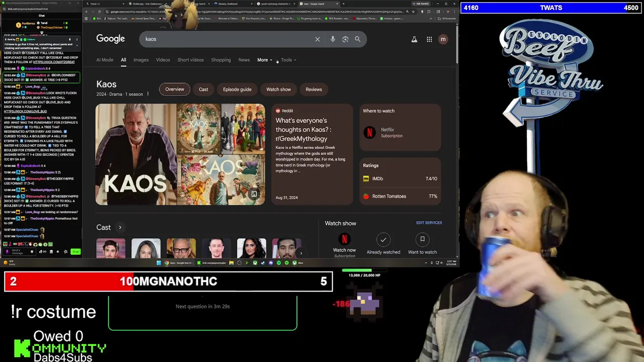
Task: Open the Google apps grid
Action: (429, 39)
